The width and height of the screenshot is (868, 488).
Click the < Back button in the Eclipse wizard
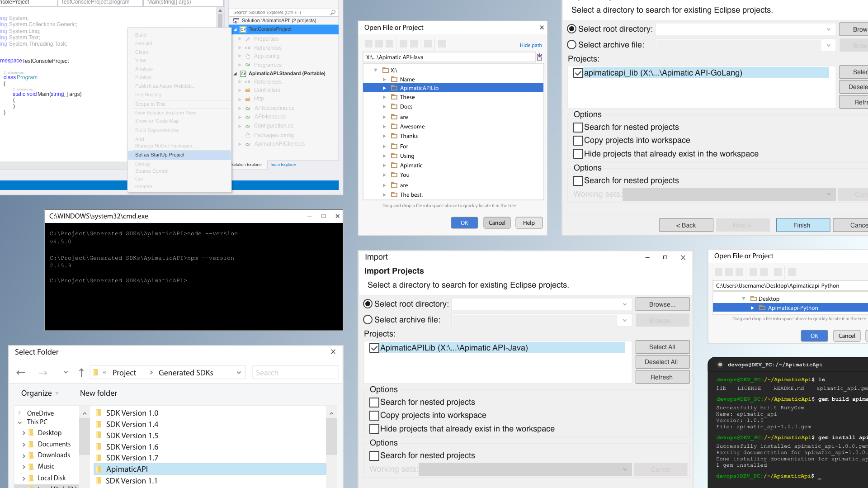pos(686,225)
